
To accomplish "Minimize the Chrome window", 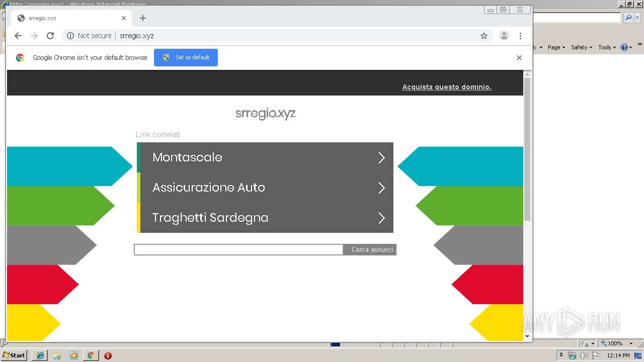I will coord(491,10).
